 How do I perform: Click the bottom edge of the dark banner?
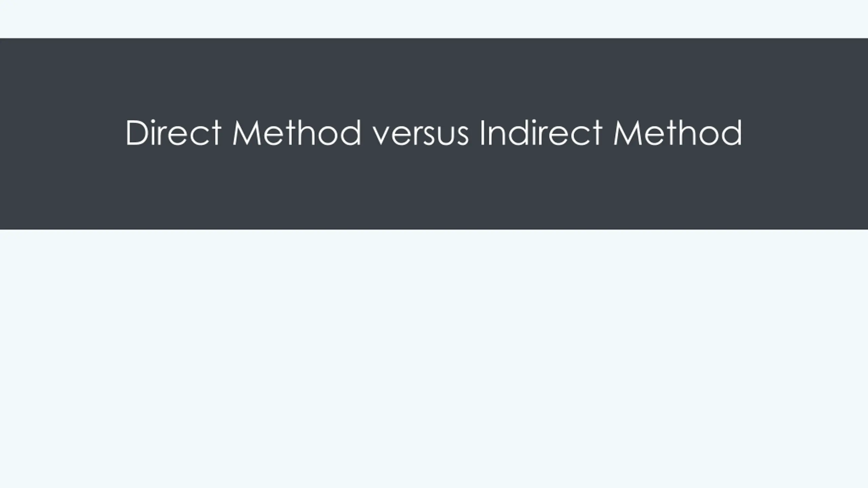click(434, 228)
